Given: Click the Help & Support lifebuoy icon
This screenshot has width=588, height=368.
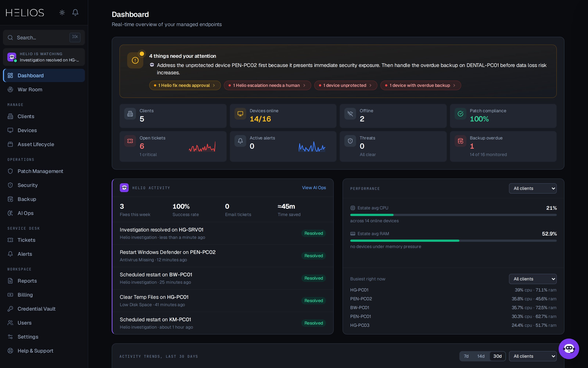Looking at the screenshot, I should pyautogui.click(x=10, y=351).
